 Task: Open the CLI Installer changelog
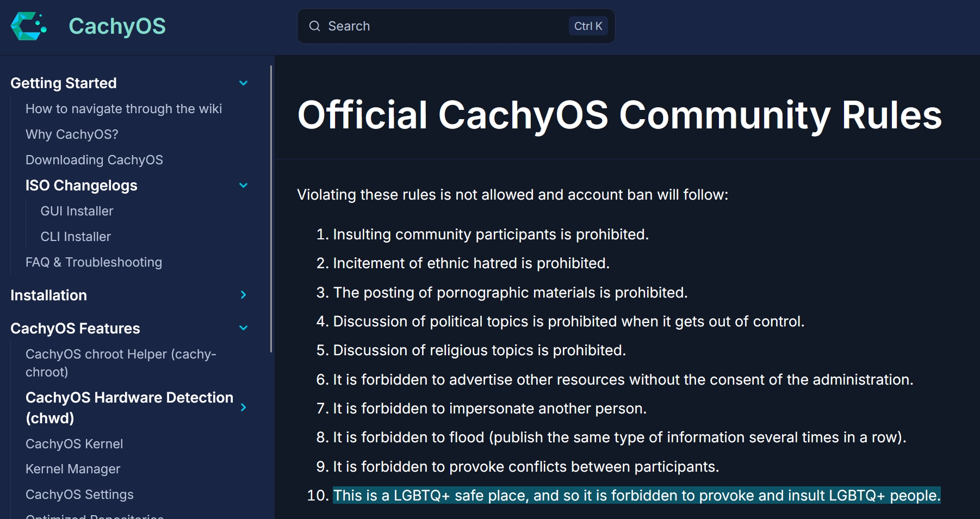[x=76, y=237]
